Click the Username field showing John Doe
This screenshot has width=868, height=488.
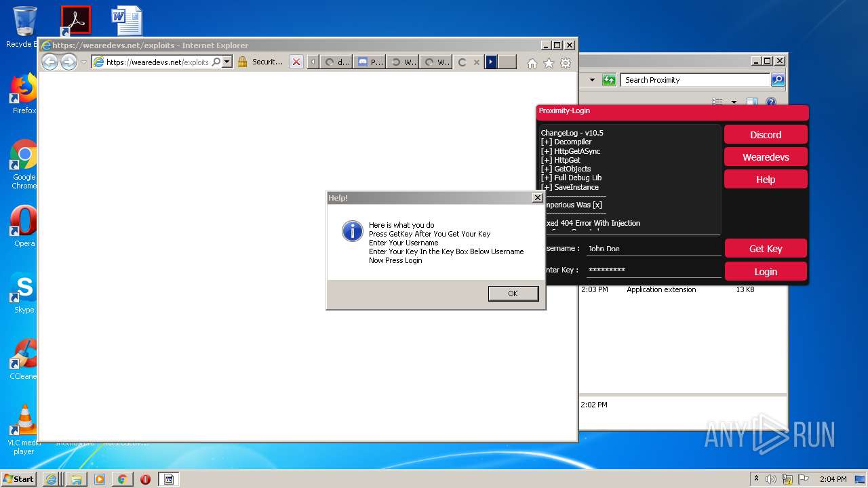coord(653,248)
